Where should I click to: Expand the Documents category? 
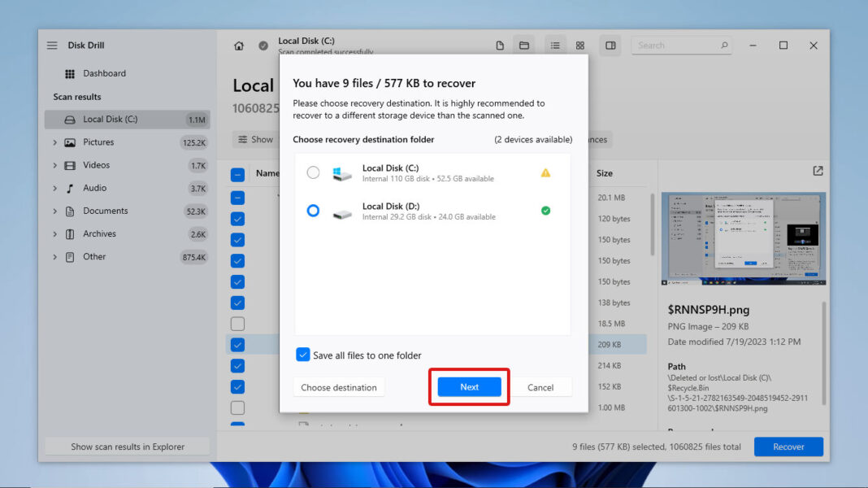(x=54, y=211)
